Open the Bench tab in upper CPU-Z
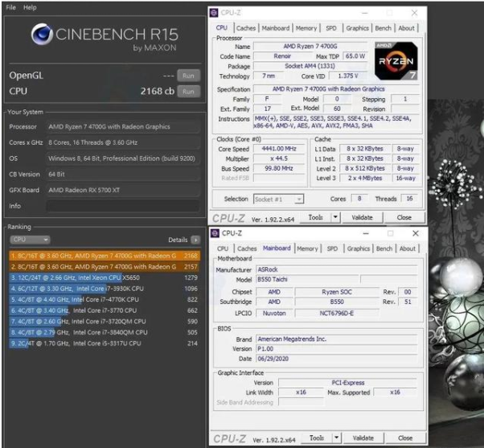The height and width of the screenshot is (448, 484). 384,28
